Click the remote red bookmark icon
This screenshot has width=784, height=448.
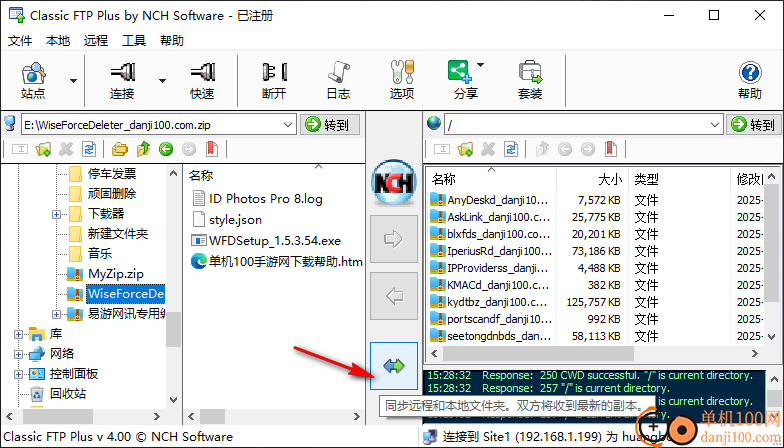pos(610,149)
